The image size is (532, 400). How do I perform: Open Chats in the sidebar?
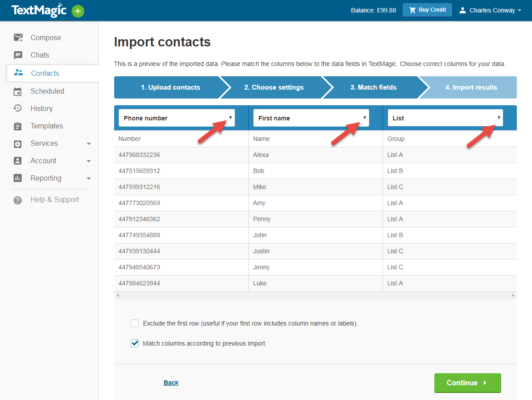click(x=40, y=55)
